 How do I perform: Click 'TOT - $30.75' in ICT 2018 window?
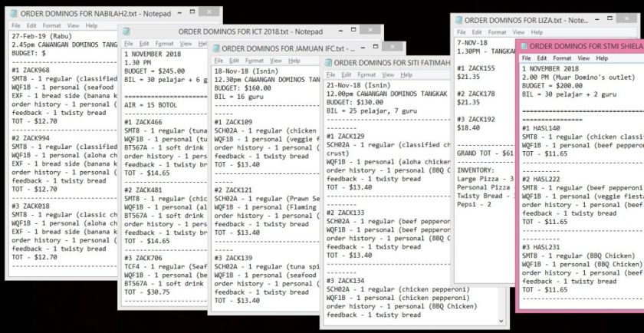point(147,292)
